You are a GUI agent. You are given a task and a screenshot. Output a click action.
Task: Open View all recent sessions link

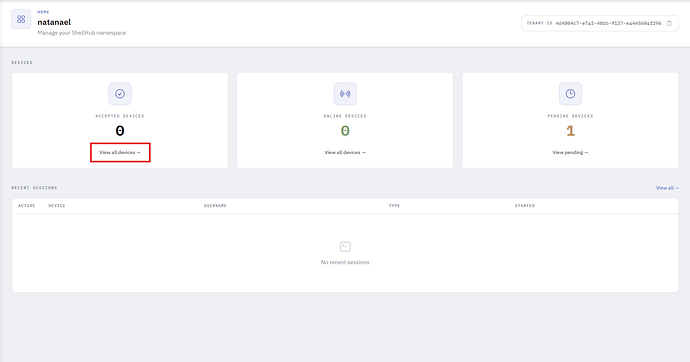(x=667, y=188)
